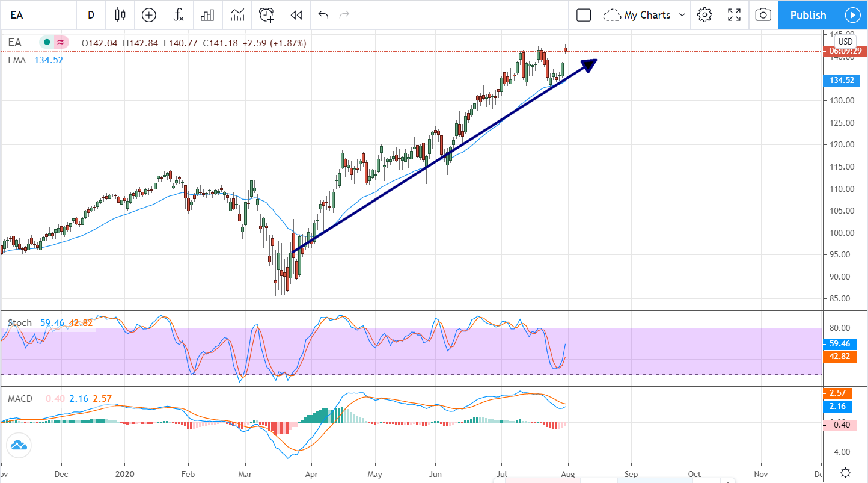The width and height of the screenshot is (868, 483).
Task: Select the candlestick chart style icon
Action: [x=120, y=14]
